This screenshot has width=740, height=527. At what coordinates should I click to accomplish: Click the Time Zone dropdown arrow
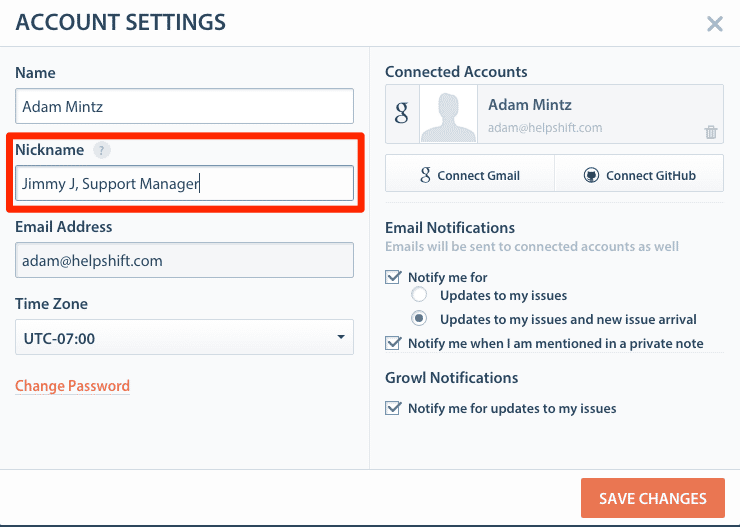pyautogui.click(x=341, y=338)
